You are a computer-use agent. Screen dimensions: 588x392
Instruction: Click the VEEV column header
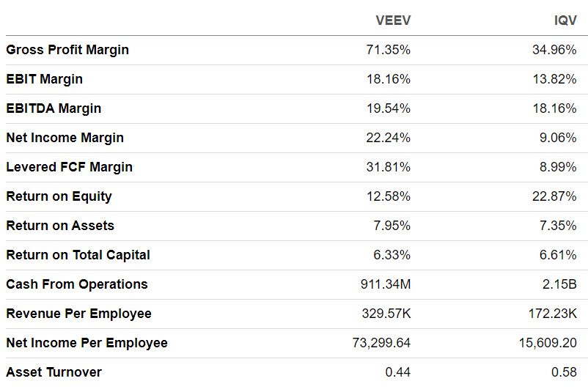(393, 21)
